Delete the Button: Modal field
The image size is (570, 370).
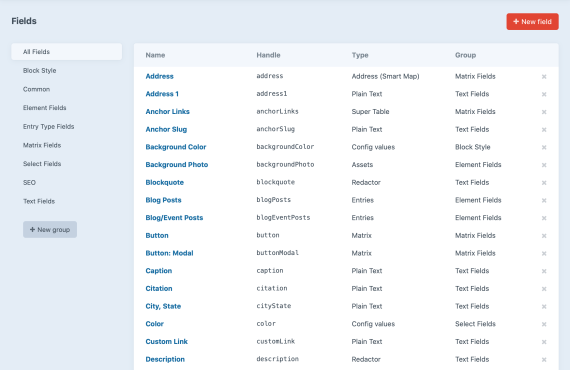[x=544, y=253]
